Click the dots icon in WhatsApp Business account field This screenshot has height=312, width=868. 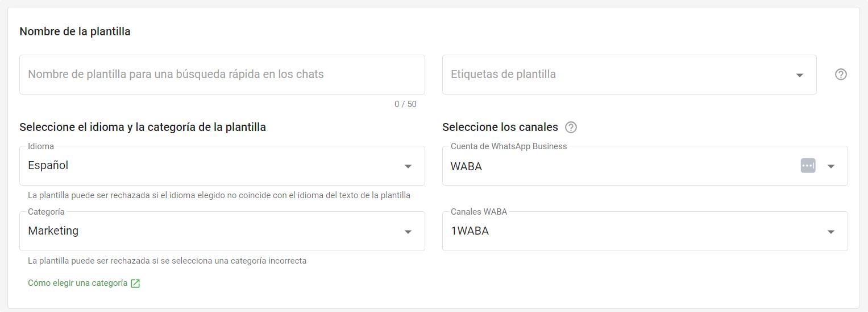(x=808, y=166)
